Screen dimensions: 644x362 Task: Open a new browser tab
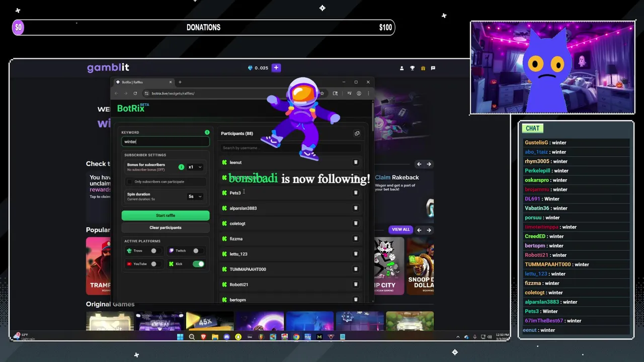click(180, 82)
